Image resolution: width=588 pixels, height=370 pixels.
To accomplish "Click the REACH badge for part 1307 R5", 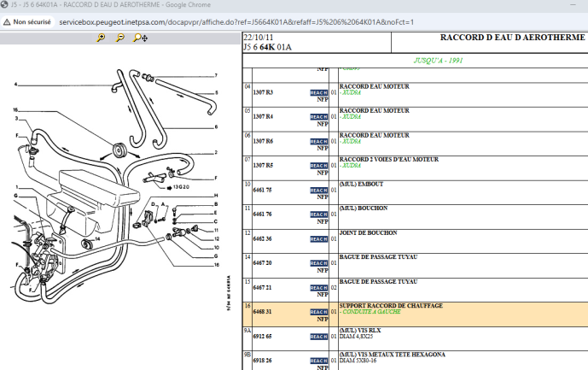I will pos(318,165).
